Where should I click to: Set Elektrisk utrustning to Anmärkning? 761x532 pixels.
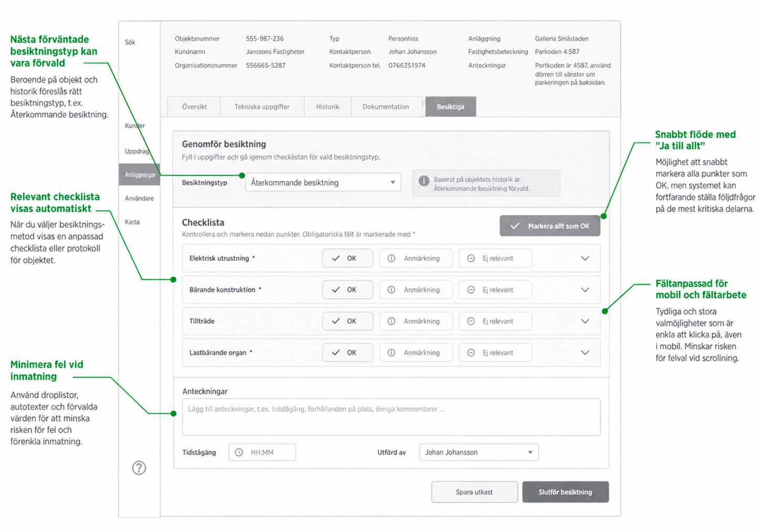tap(416, 258)
